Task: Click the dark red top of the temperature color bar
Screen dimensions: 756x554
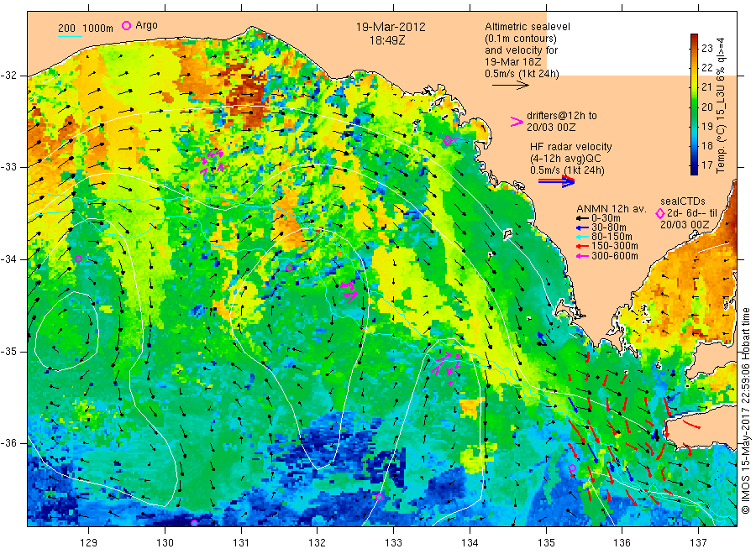Action: click(x=695, y=39)
